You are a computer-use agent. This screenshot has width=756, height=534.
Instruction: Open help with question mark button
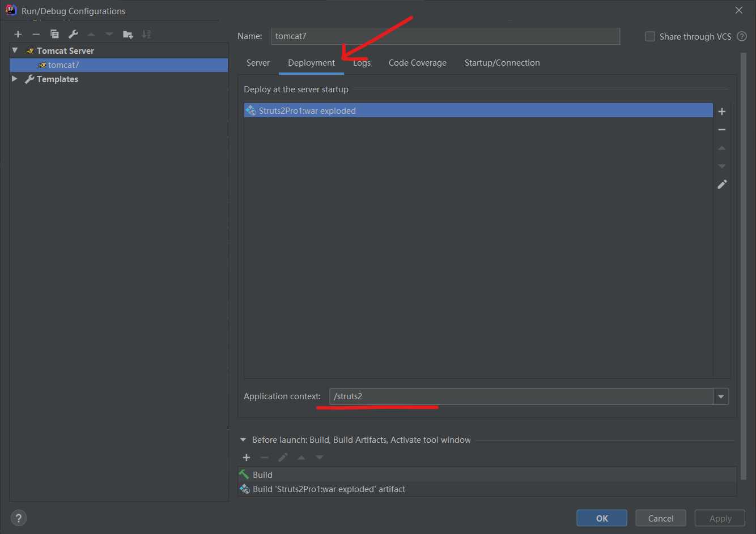pos(19,518)
